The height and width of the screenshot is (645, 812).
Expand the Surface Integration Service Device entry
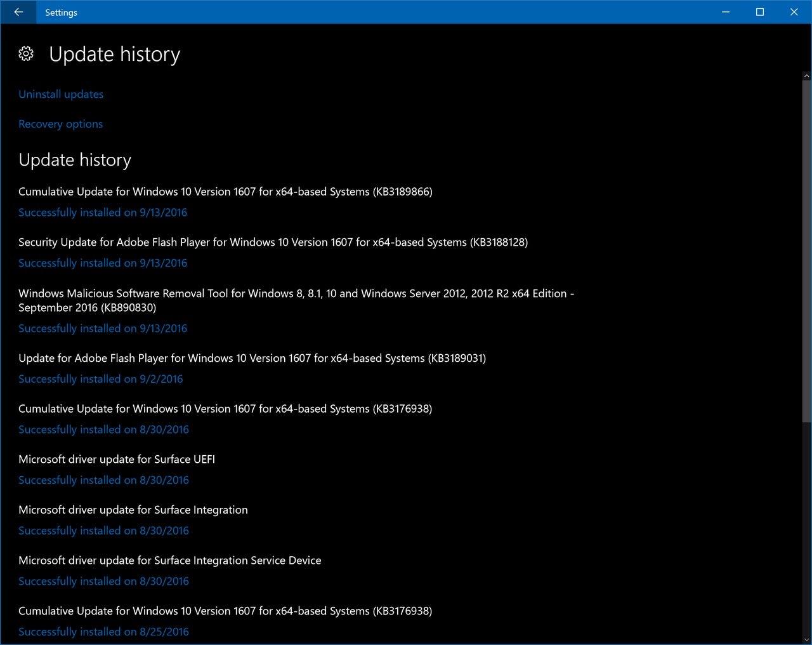(170, 561)
